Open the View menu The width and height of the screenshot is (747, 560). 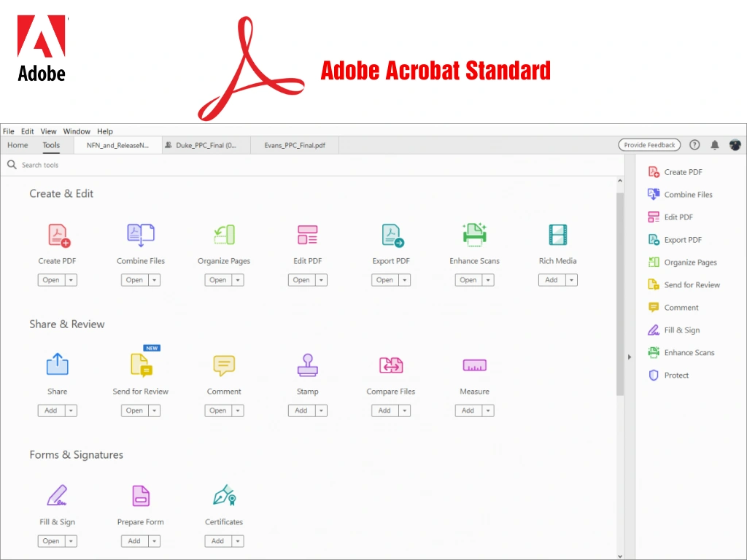[48, 131]
